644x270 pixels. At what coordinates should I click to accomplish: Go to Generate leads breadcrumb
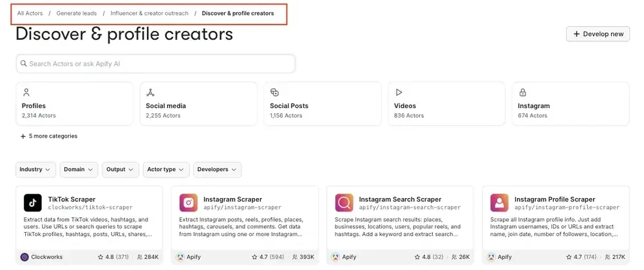[77, 13]
